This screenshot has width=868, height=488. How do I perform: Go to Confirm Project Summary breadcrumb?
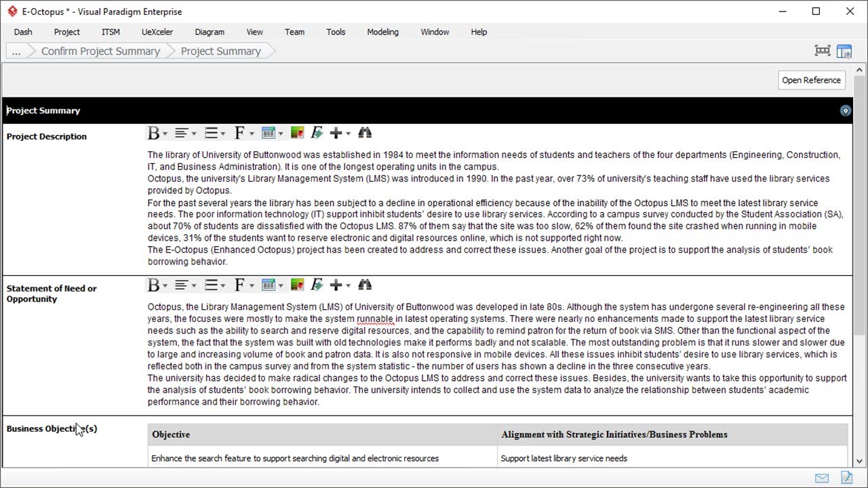point(100,51)
